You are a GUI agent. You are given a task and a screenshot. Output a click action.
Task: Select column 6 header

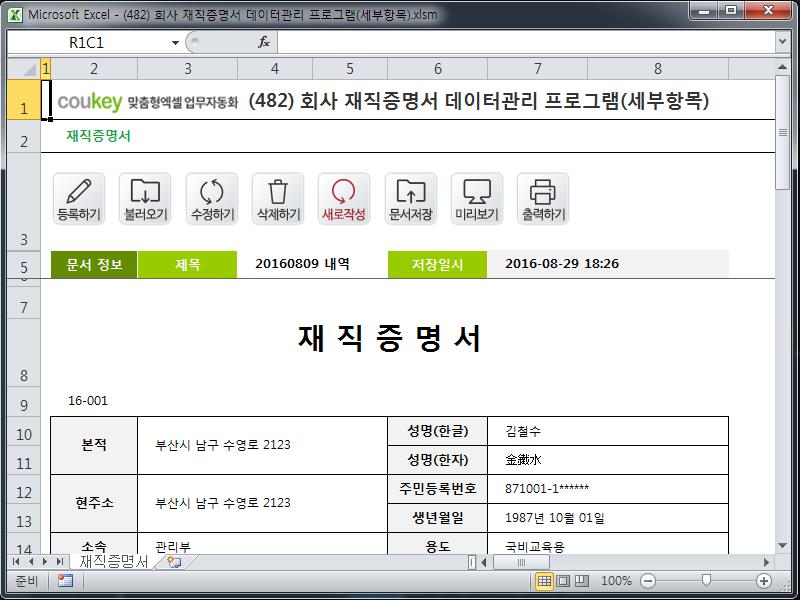(x=438, y=69)
